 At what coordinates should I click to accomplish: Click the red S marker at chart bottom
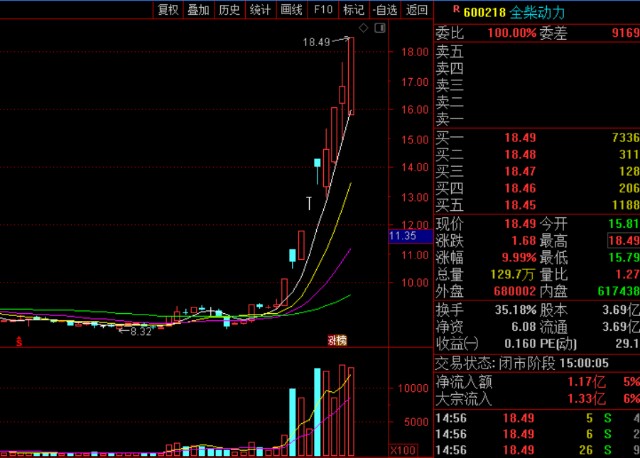coord(19,341)
